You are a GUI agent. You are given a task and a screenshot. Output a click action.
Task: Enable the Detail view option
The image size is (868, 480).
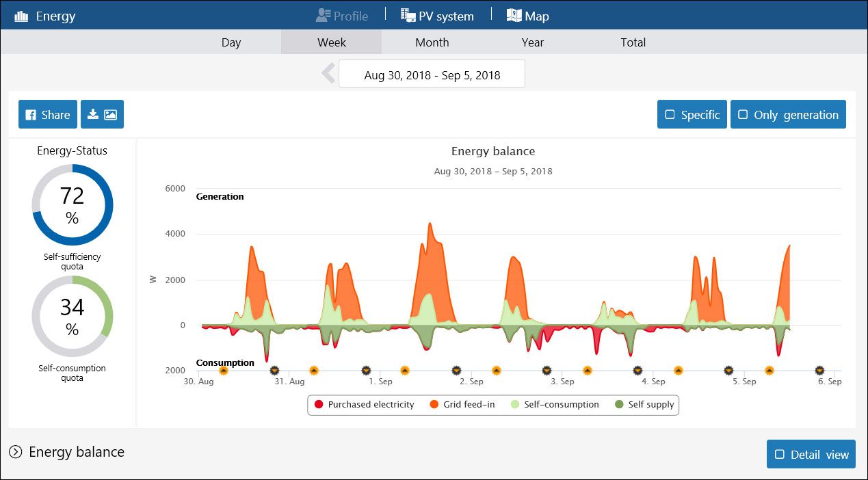[x=811, y=453]
